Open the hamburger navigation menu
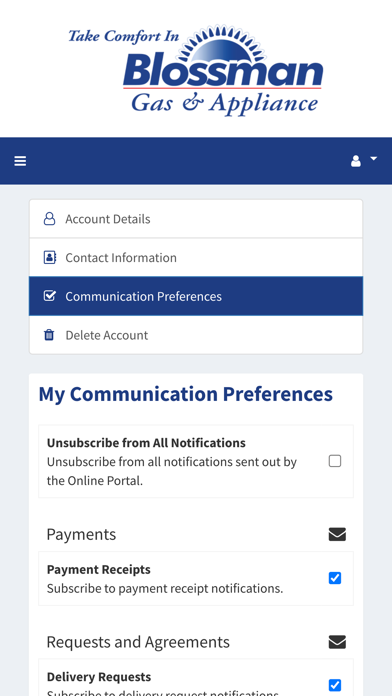392x696 pixels. pos(20,161)
